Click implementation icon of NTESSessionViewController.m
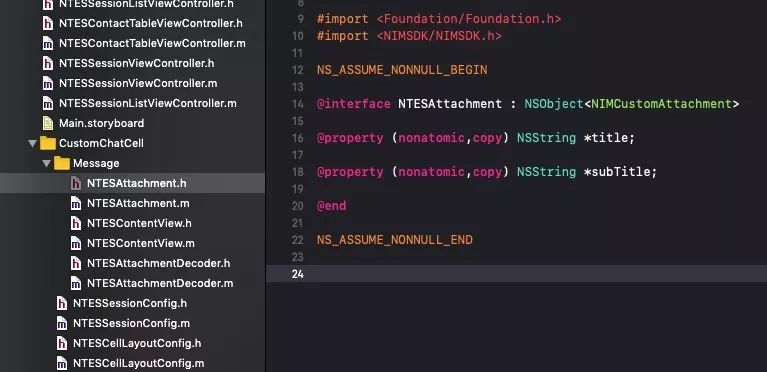 pyautogui.click(x=48, y=83)
